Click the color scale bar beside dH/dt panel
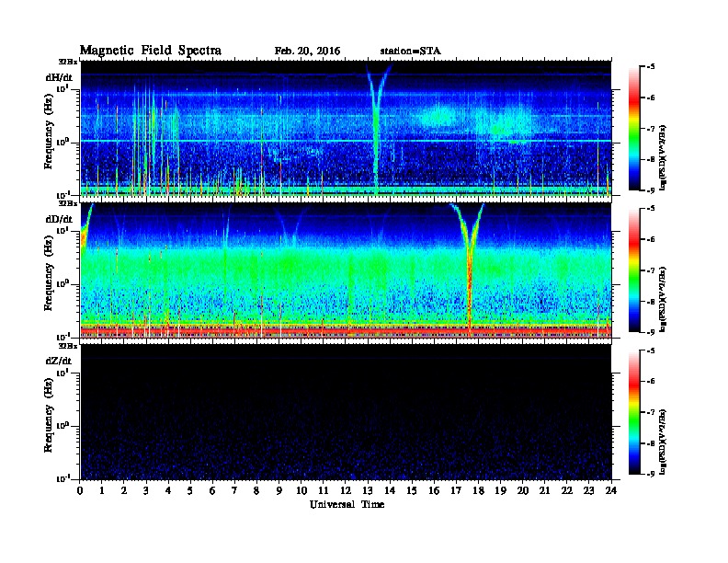 [x=634, y=128]
